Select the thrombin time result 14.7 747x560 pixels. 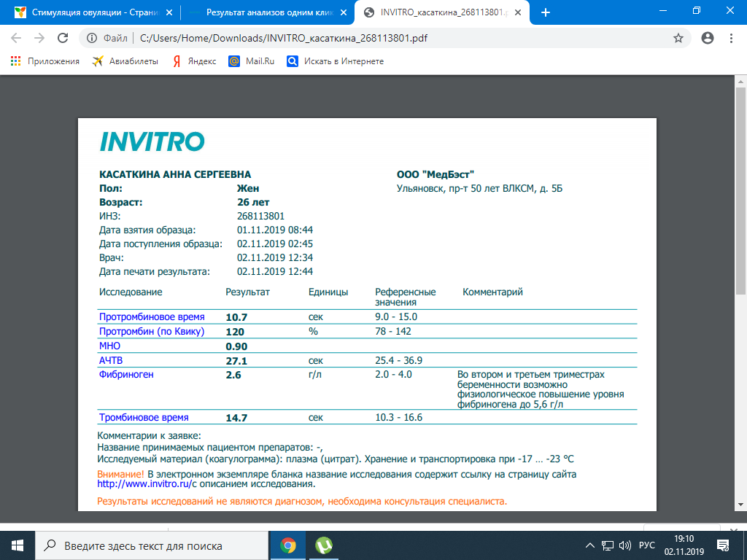(236, 418)
